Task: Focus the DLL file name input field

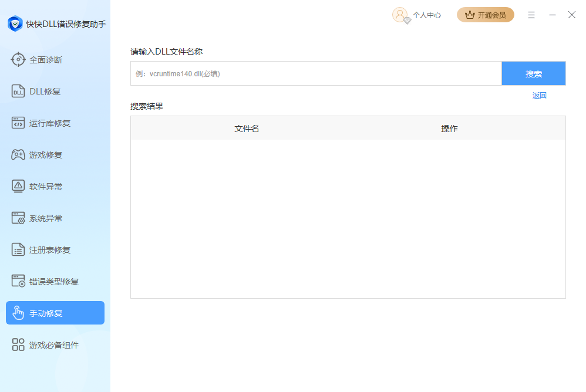Action: click(315, 74)
